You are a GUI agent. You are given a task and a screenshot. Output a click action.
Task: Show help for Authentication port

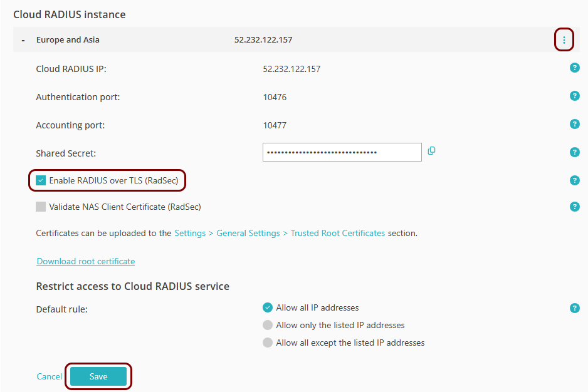(x=574, y=96)
